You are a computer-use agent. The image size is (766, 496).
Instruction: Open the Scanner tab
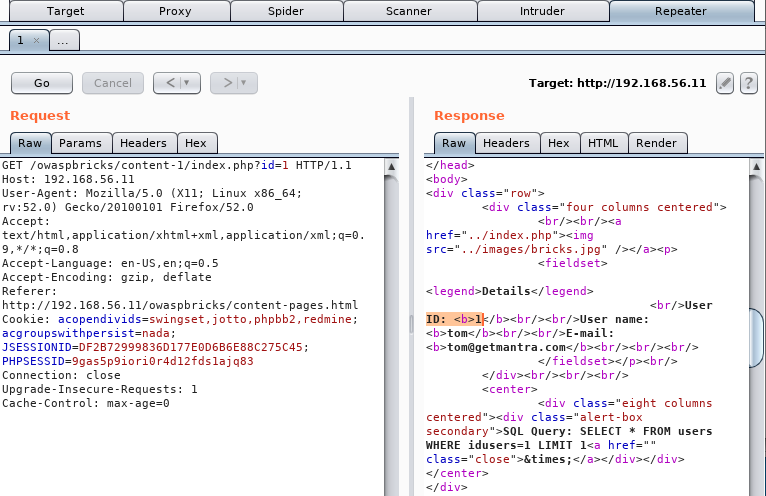coord(409,11)
